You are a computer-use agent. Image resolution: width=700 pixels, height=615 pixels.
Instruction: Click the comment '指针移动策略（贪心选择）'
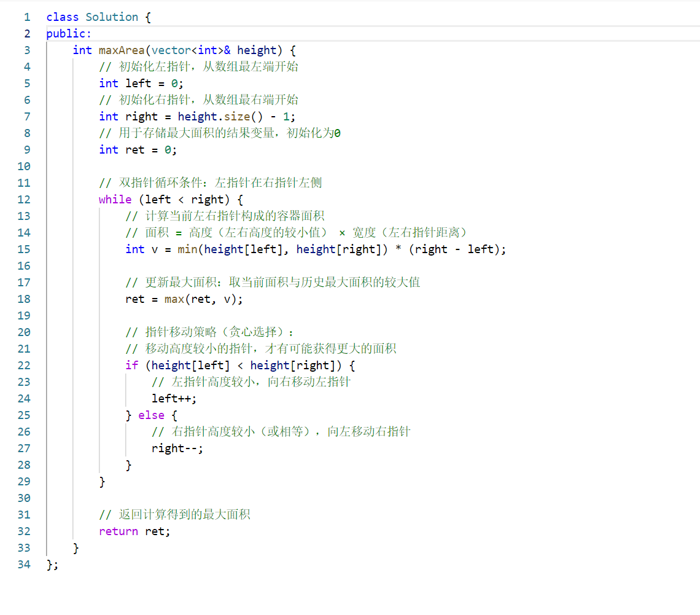(x=209, y=332)
